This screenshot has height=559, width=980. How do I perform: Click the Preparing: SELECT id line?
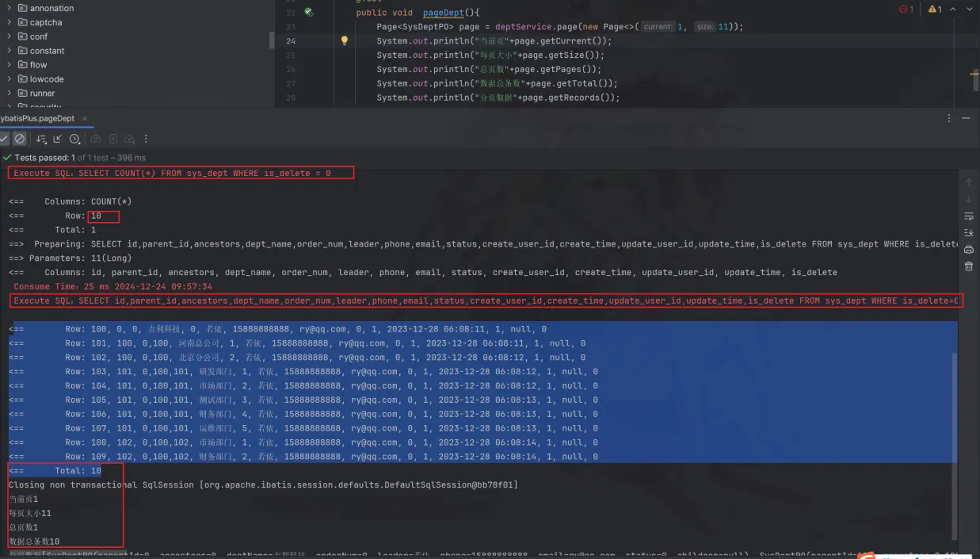pyautogui.click(x=483, y=244)
